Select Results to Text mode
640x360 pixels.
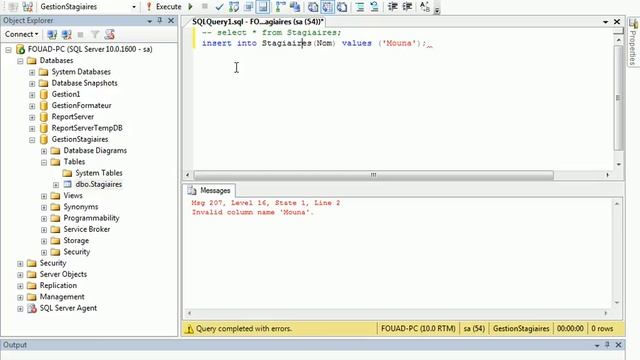tap(313, 7)
